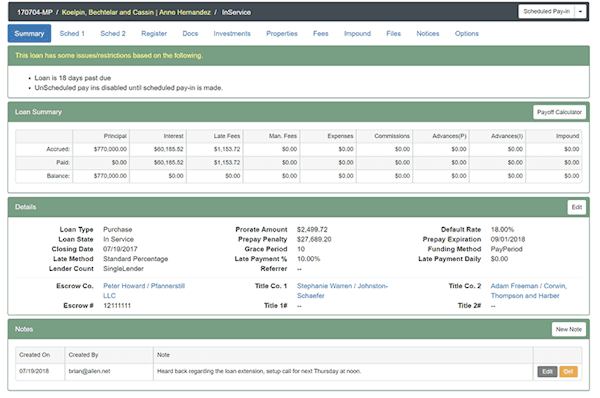Image resolution: width=600 pixels, height=398 pixels.
Task: Open Peter Howard / Pfannerstill LLC escrow link
Action: (x=144, y=291)
